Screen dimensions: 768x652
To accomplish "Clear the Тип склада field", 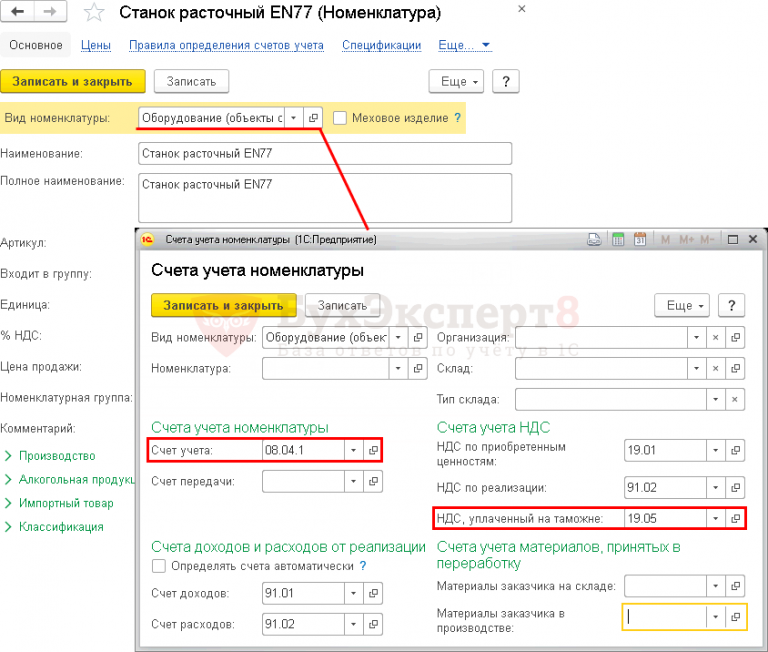I will tap(735, 399).
